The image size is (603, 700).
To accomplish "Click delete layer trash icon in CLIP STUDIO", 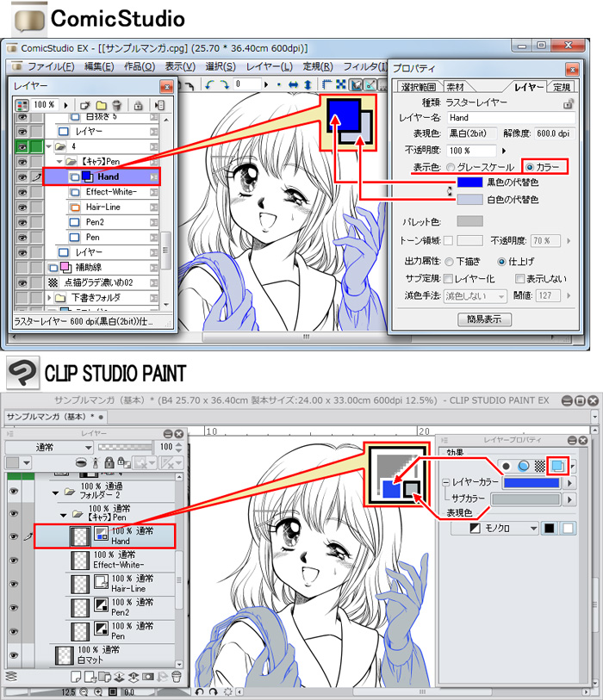I will (177, 678).
